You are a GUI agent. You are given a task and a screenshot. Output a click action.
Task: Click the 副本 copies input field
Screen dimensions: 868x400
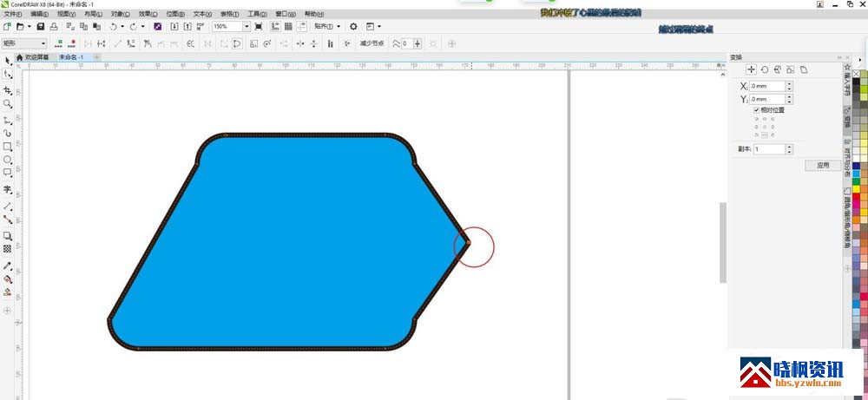click(x=769, y=149)
